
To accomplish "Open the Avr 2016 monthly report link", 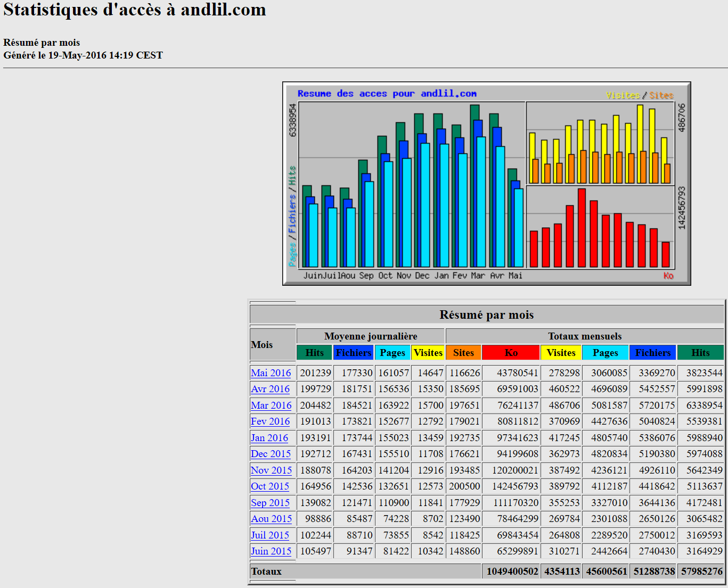I will 271,389.
